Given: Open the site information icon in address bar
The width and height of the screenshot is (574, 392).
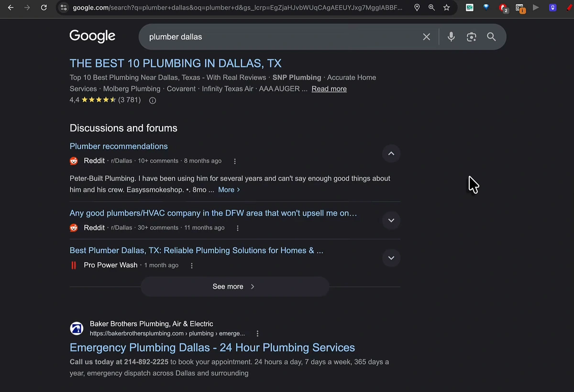Looking at the screenshot, I should click(x=64, y=8).
